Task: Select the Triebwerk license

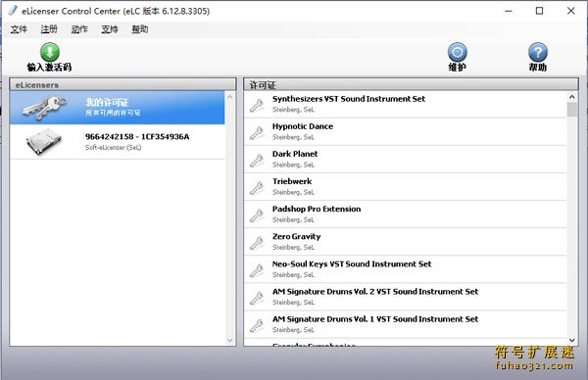Action: (x=406, y=187)
